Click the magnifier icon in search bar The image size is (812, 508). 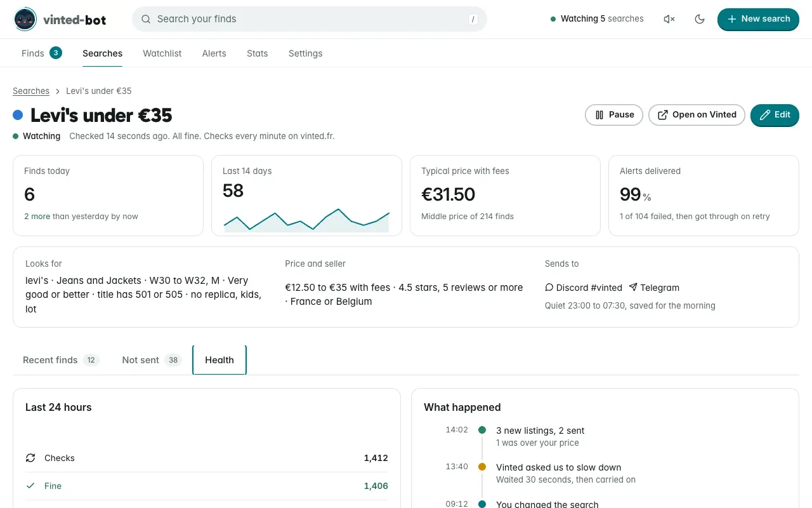pyautogui.click(x=146, y=19)
